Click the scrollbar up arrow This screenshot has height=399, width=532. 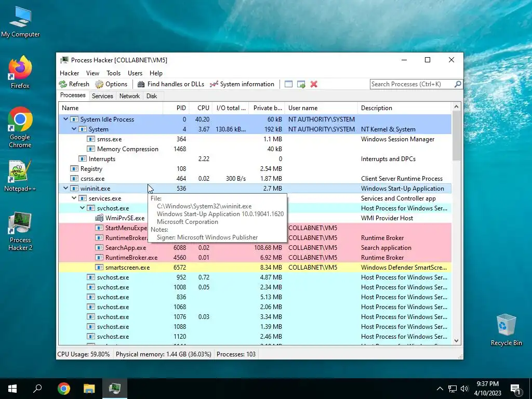pos(456,107)
